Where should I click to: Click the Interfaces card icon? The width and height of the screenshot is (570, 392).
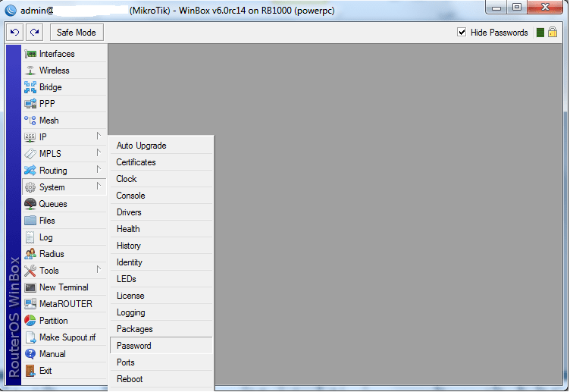[30, 54]
